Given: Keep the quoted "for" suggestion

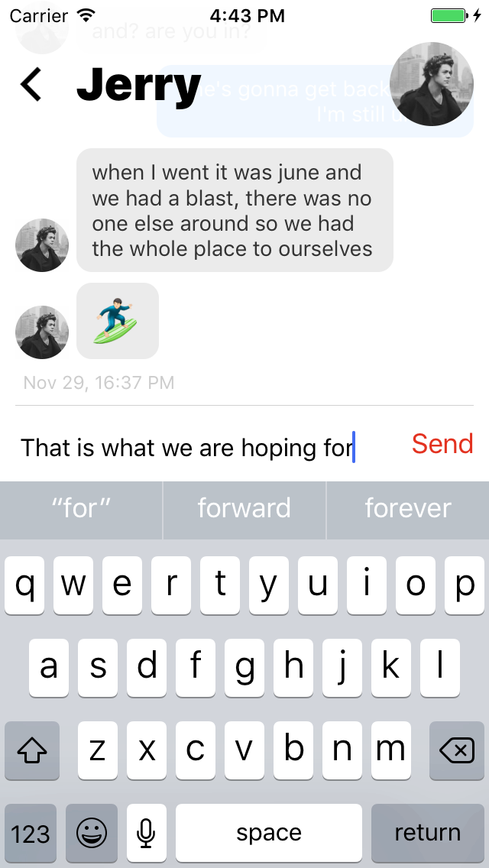Looking at the screenshot, I should pos(81,510).
